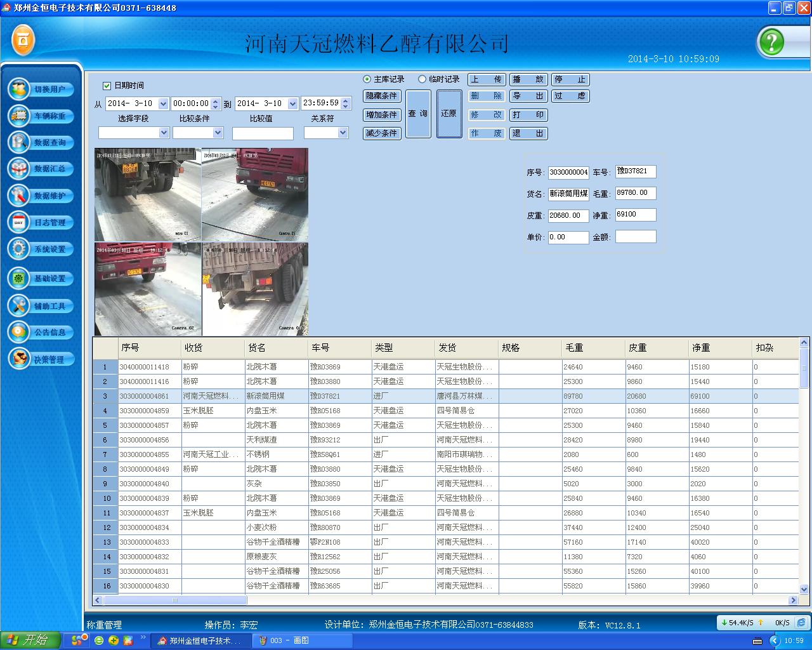The image size is (812, 650).
Task: Click the green help question mark icon
Action: (771, 43)
